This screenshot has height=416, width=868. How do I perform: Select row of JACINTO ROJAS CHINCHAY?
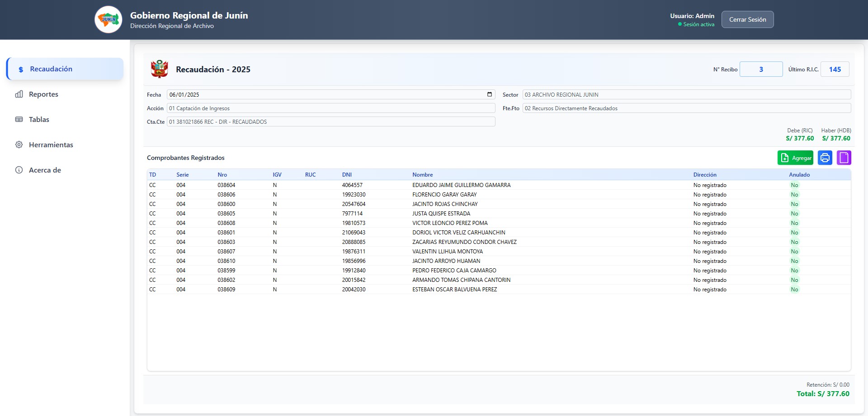click(x=499, y=204)
